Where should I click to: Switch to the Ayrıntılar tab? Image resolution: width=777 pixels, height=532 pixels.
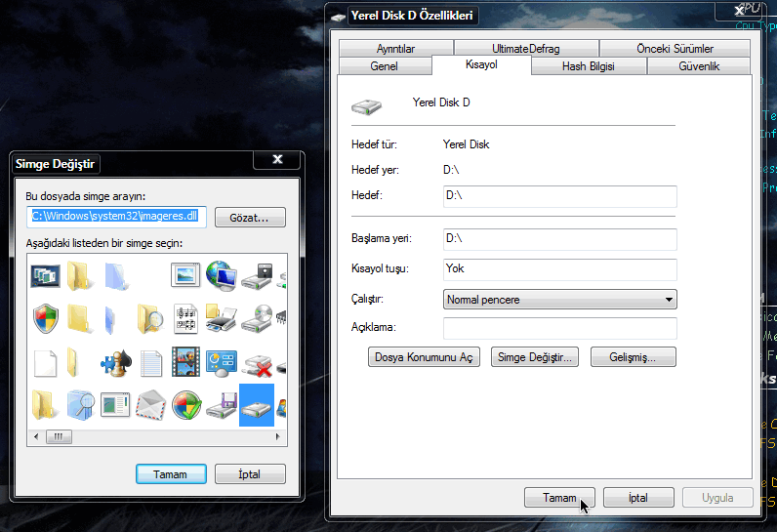pos(395,49)
